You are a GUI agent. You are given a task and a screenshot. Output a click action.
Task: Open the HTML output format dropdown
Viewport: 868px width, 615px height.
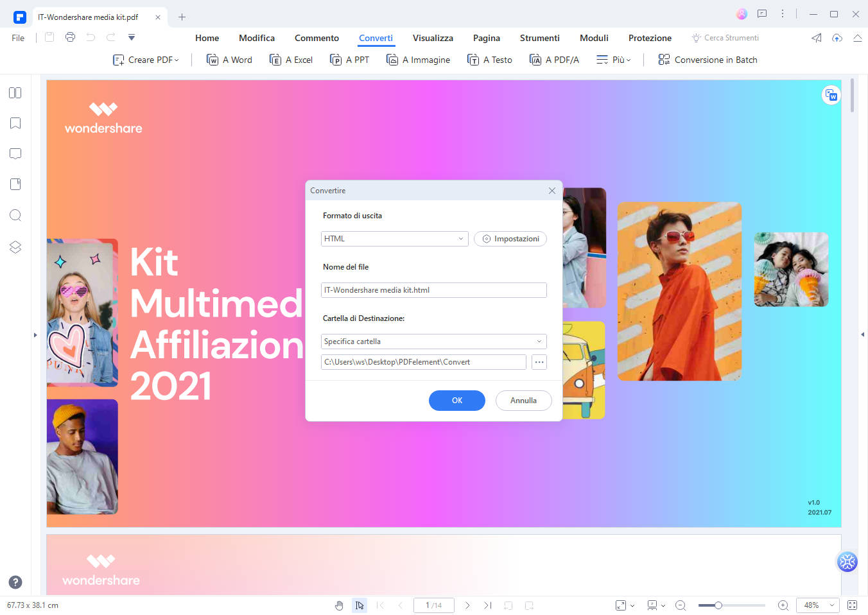(394, 239)
